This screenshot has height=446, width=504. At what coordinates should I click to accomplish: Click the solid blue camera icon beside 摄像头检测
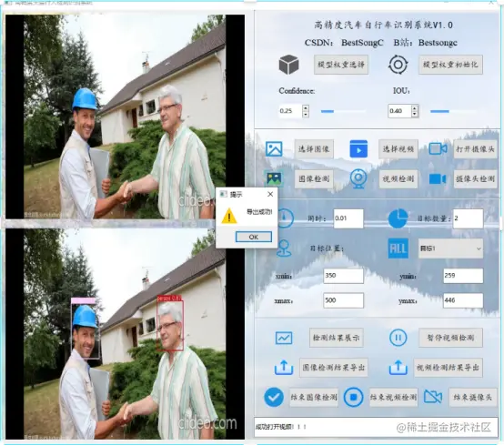[438, 178]
